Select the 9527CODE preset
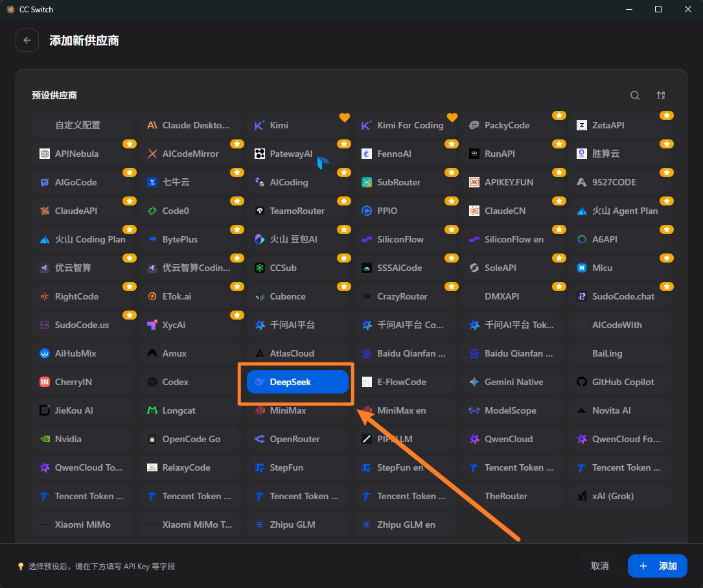703x588 pixels. [620, 182]
